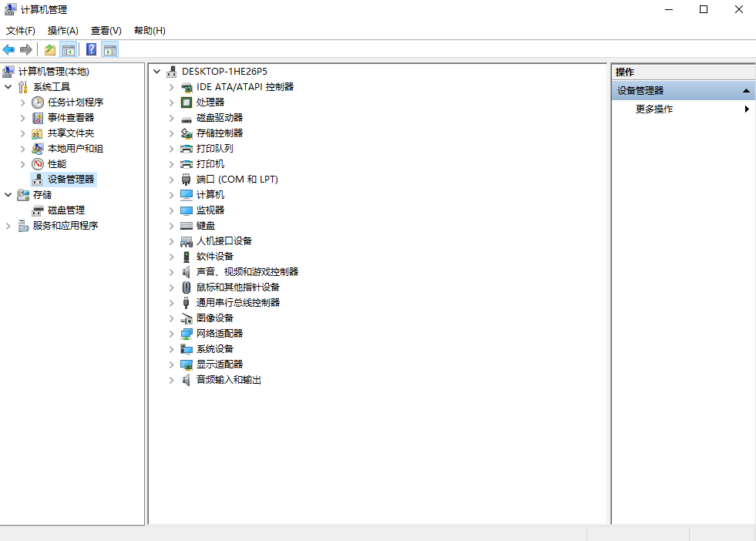Expand the 系统设备 device category
756x541 pixels.
pos(172,350)
